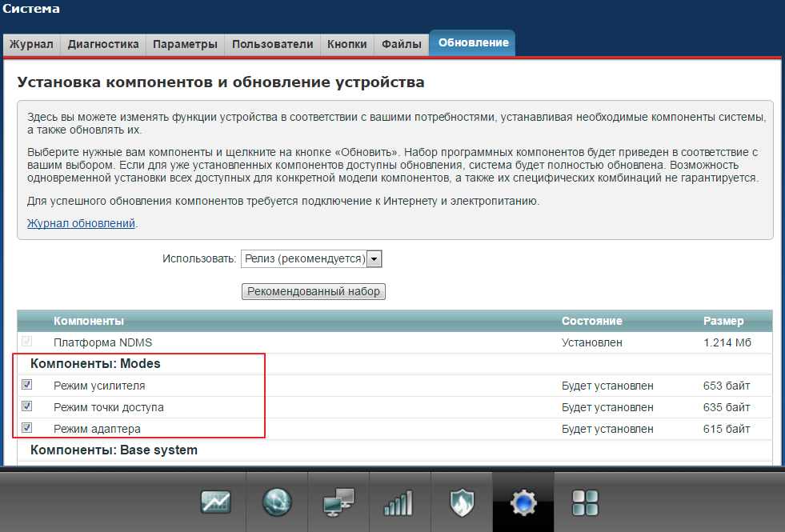
Task: Open the Security firewall shield icon
Action: (462, 502)
